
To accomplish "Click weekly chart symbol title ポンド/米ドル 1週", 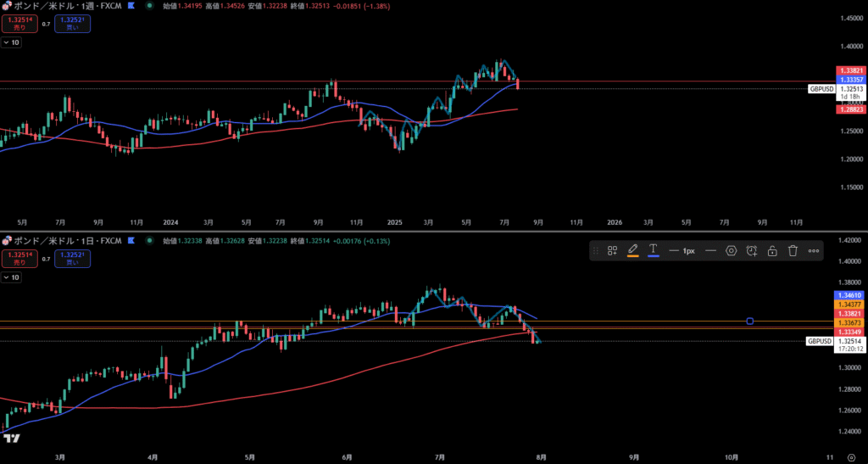I will click(68, 6).
